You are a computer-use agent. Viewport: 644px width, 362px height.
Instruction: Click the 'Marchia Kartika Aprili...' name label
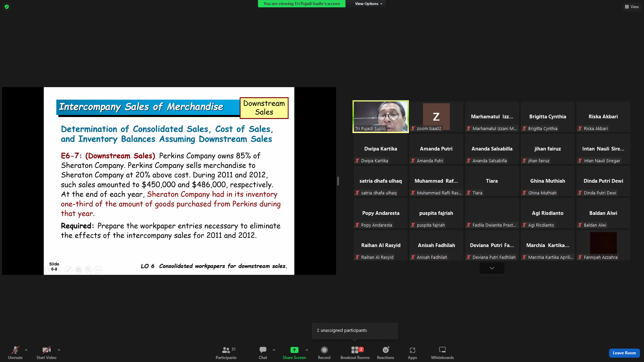(550, 257)
